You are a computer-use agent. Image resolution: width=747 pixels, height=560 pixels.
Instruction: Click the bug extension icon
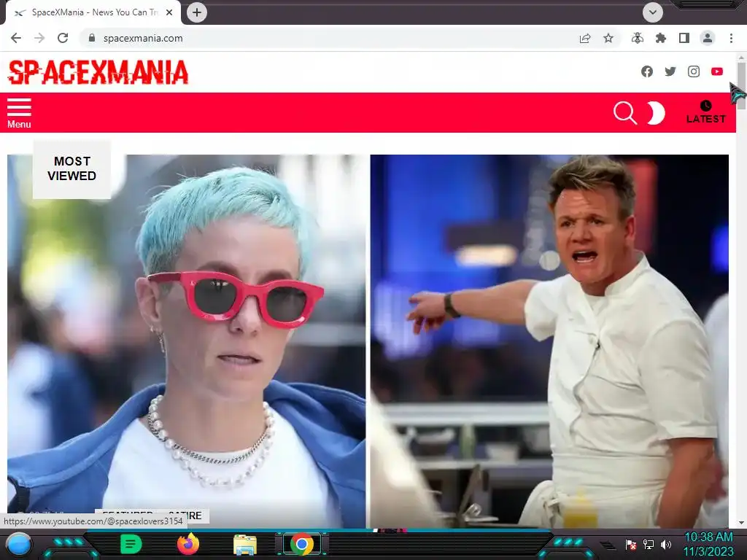tap(638, 38)
